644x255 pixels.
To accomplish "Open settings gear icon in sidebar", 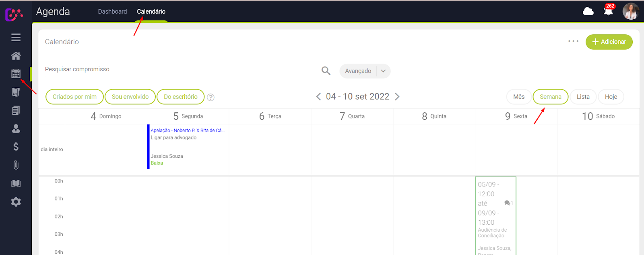I will [16, 201].
